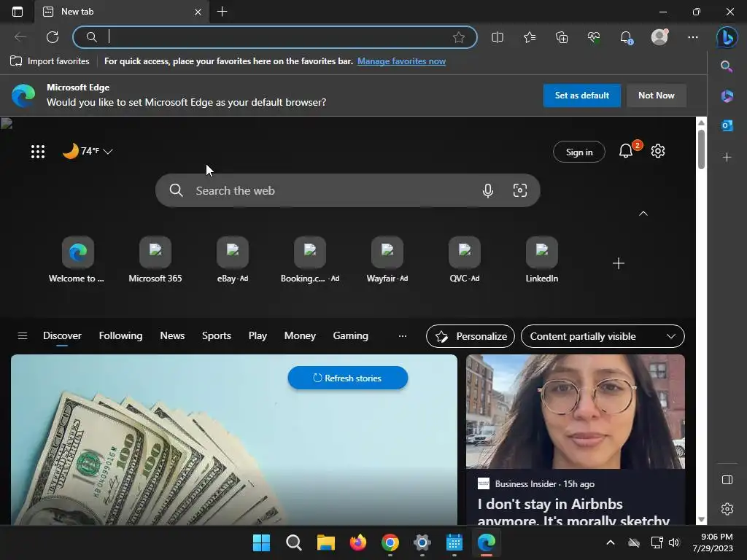
Task: Open feed hamburger menu
Action: point(23,336)
